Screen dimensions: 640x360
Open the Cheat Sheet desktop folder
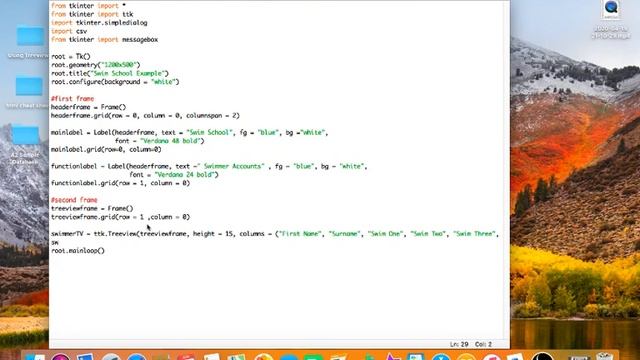29,87
